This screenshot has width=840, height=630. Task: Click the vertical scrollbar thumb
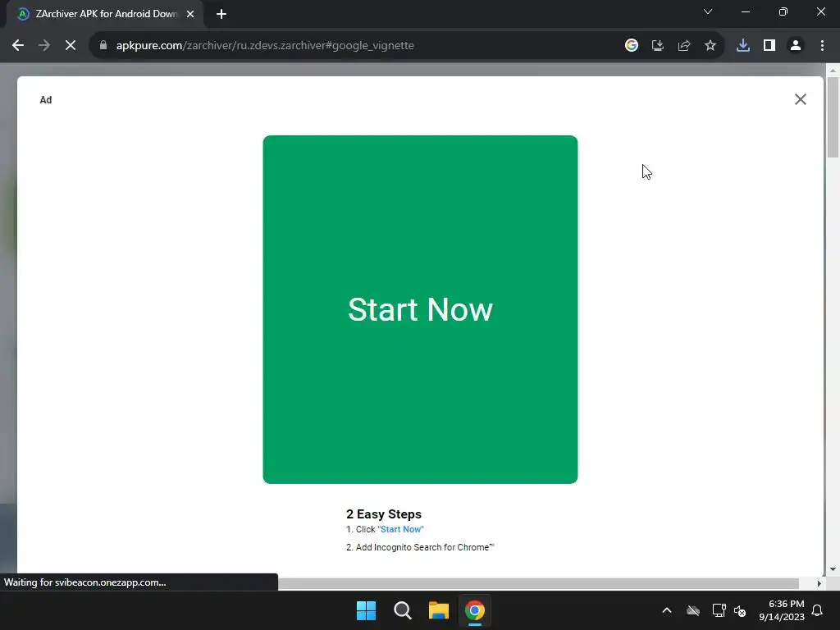tap(833, 117)
